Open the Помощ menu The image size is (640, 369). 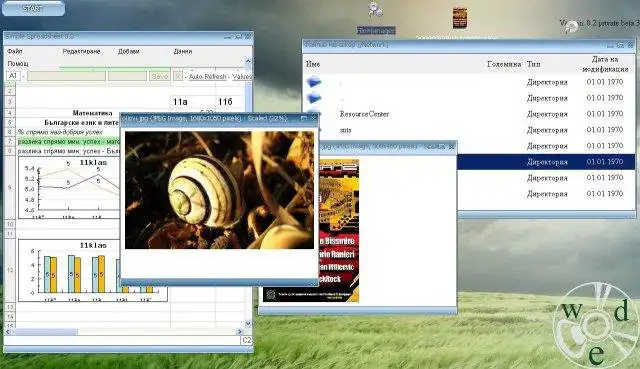click(x=18, y=64)
